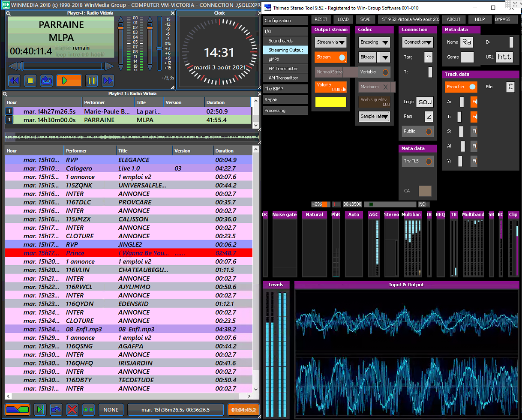This screenshot has width=522, height=420.
Task: Expand the Sample rate dropdown
Action: (x=374, y=116)
